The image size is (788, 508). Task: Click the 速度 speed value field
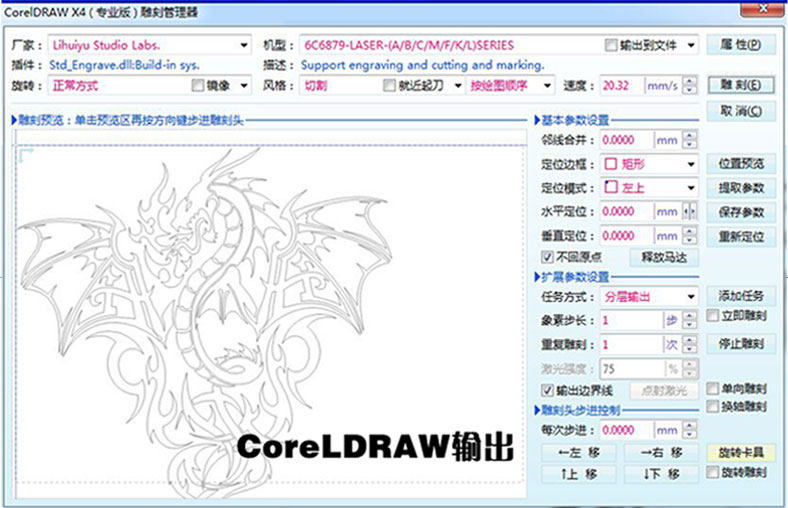click(622, 85)
